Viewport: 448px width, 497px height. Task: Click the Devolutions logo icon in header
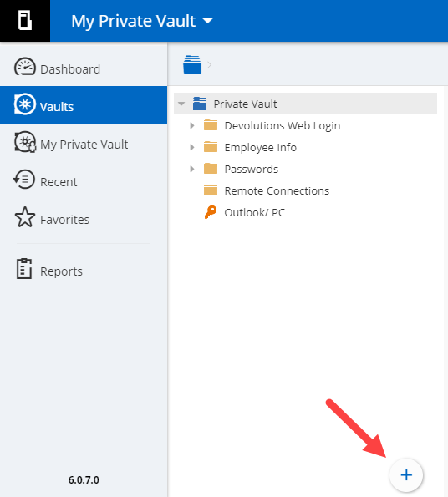point(25,20)
